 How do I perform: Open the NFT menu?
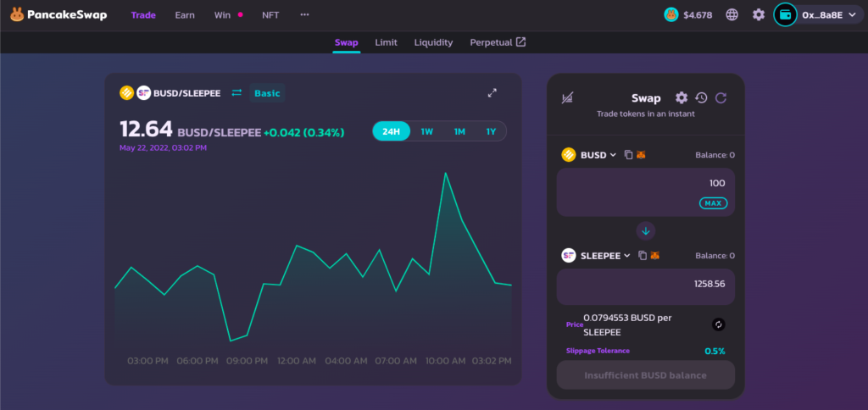coord(270,15)
